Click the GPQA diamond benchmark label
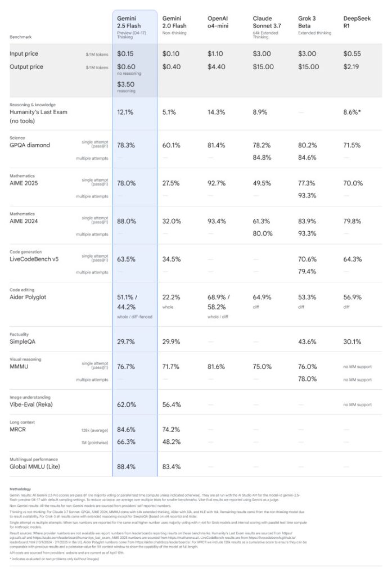Image resolution: width=392 pixels, height=576 pixels. 29,145
